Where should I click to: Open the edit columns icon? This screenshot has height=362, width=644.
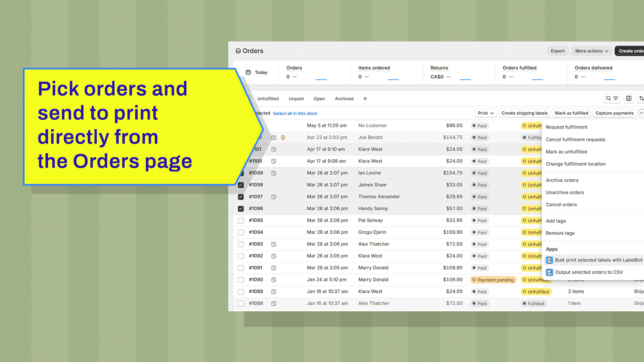[x=629, y=99]
